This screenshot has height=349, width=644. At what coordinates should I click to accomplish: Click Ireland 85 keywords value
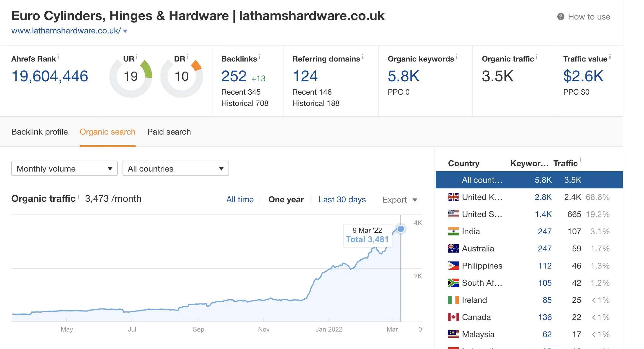pyautogui.click(x=547, y=300)
